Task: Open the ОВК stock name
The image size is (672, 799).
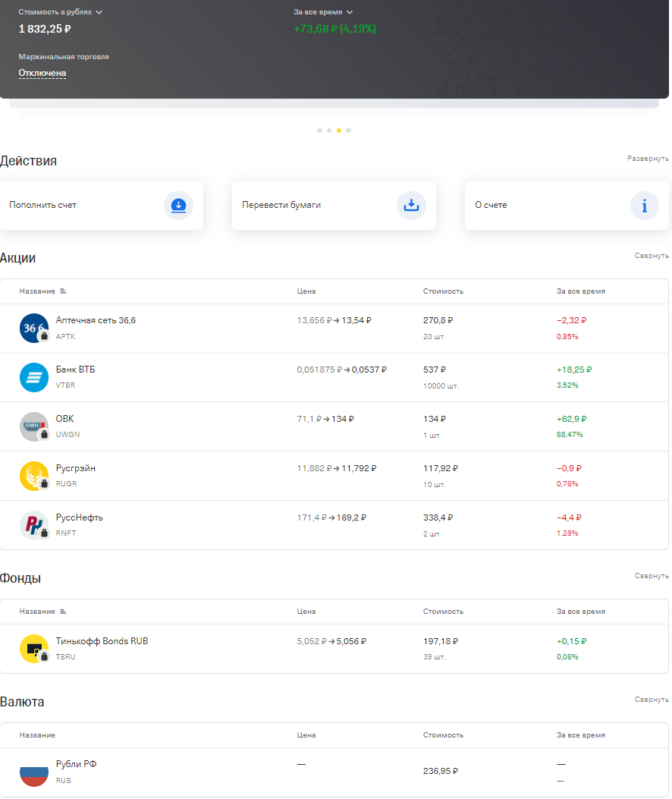Action: [x=64, y=419]
